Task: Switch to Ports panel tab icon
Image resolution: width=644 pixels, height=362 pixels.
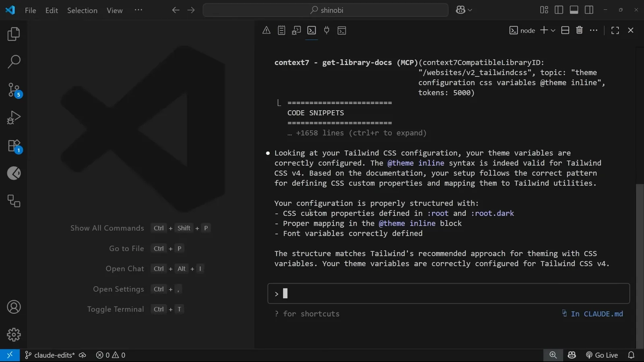Action: coord(327,30)
